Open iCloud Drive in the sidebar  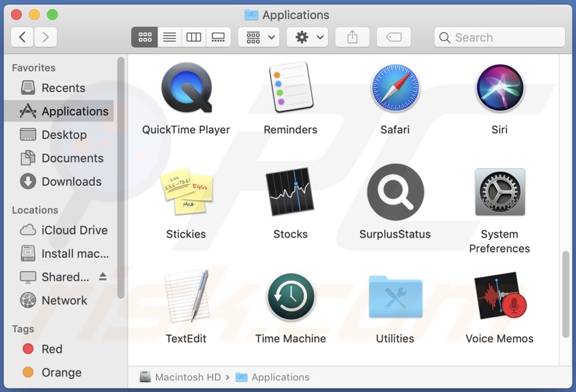(x=59, y=230)
